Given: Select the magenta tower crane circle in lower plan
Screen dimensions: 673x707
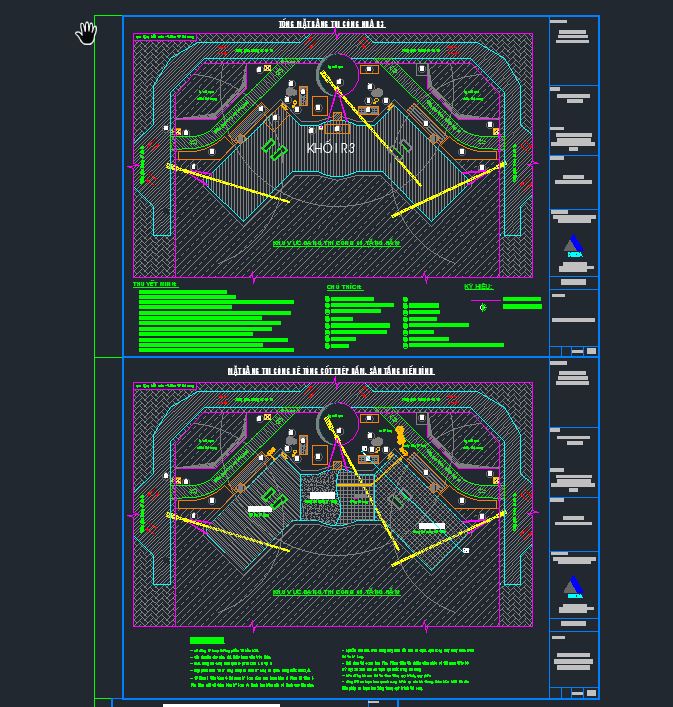Looking at the screenshot, I should (x=338, y=424).
